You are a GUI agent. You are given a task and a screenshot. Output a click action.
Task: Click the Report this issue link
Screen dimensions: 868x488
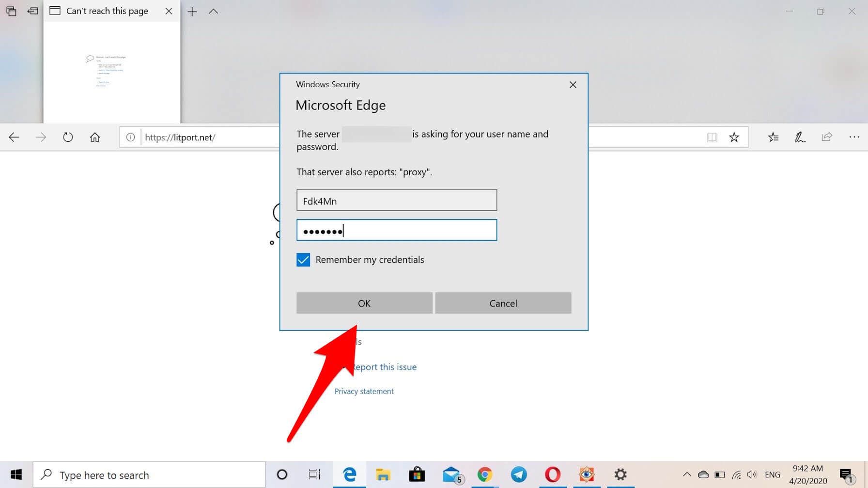[x=384, y=367]
